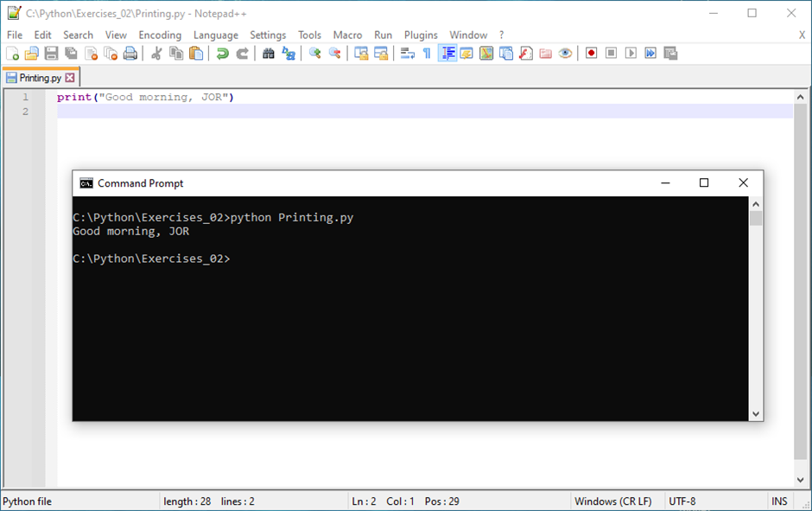Click the Undo arrow icon
The height and width of the screenshot is (511, 812).
pyautogui.click(x=222, y=54)
